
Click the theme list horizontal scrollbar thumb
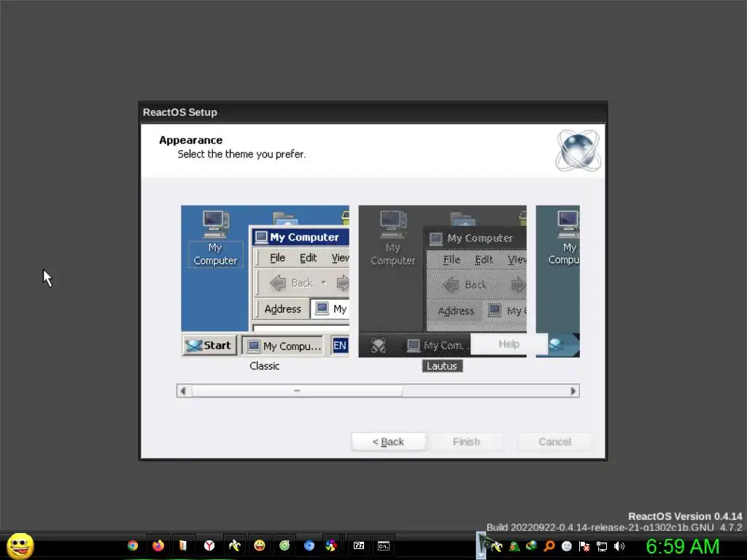tap(297, 391)
